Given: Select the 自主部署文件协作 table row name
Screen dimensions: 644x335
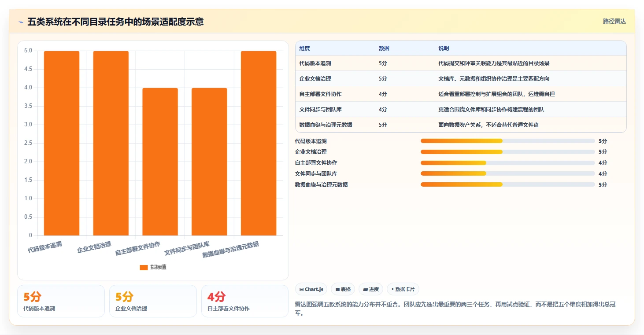Looking at the screenshot, I should (x=320, y=94).
